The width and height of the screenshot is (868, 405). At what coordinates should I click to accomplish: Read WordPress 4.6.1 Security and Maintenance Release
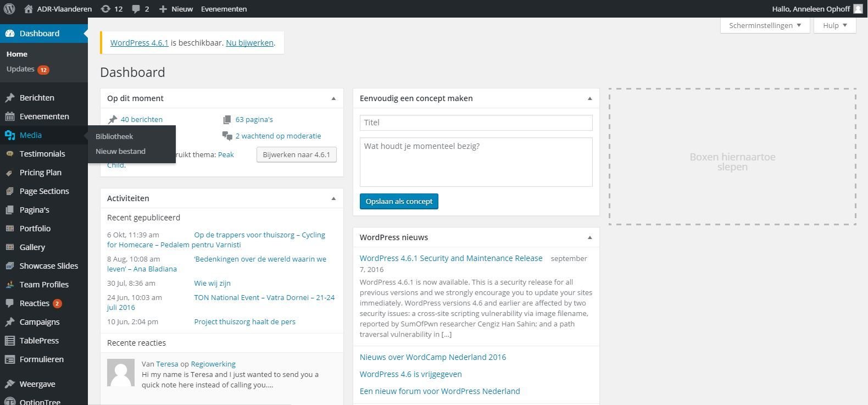451,258
